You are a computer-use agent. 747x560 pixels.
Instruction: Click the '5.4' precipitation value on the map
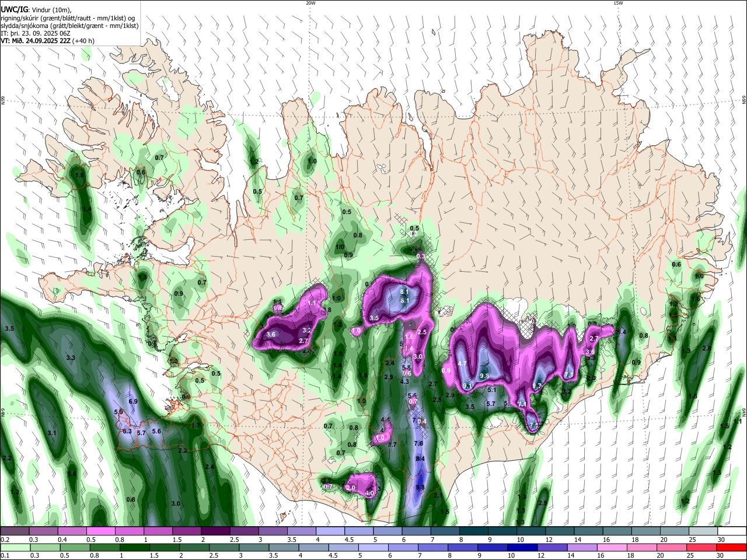622,332
